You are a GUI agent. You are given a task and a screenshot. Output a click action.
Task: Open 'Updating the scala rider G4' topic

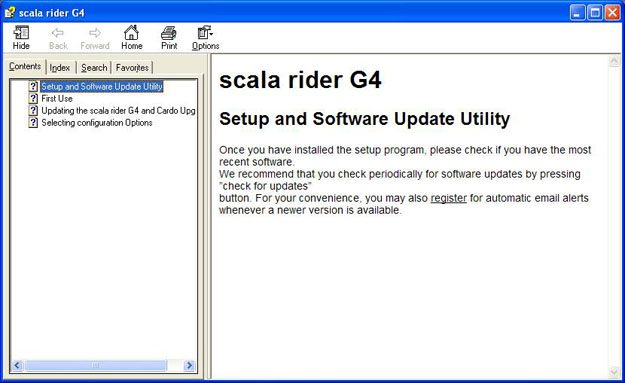(118, 110)
